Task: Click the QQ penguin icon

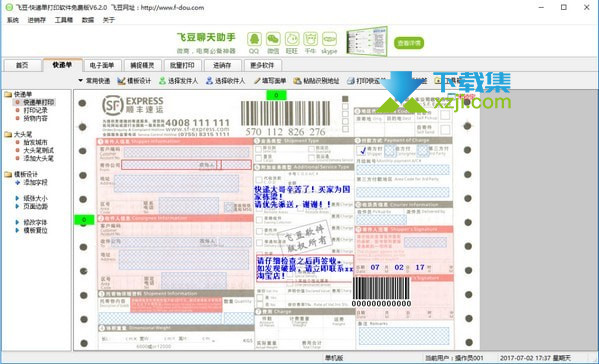Action: point(254,39)
